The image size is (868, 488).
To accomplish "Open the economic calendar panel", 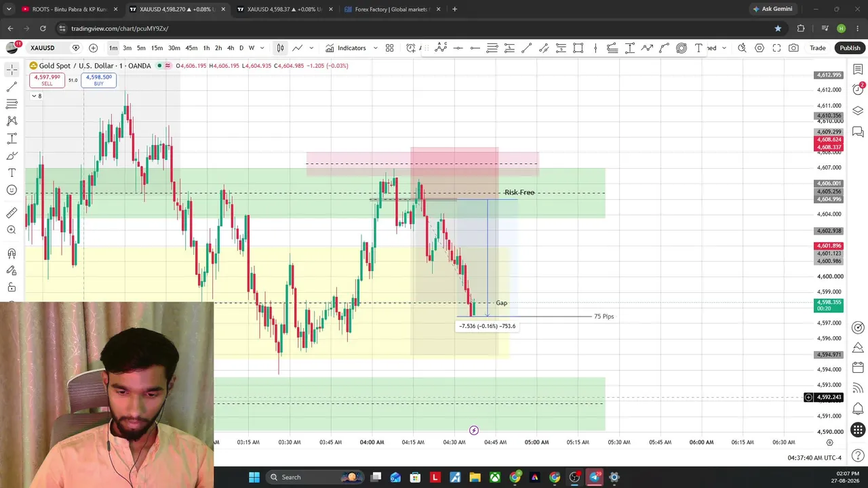I will coord(858,368).
